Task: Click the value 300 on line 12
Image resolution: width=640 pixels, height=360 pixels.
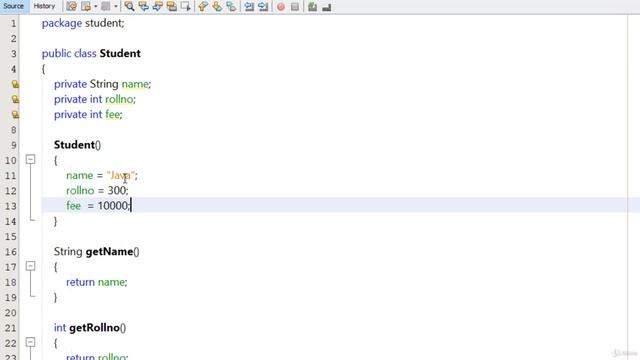Action: pos(117,191)
